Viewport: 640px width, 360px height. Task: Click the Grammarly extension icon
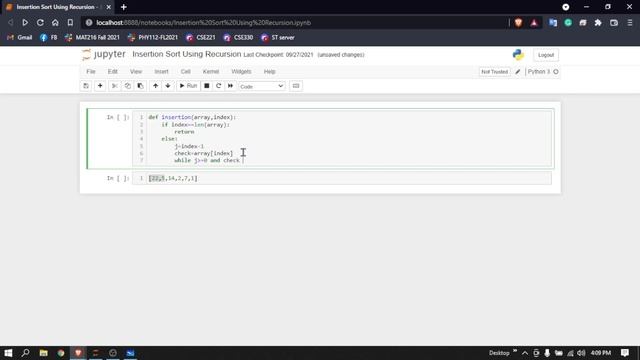coord(568,23)
